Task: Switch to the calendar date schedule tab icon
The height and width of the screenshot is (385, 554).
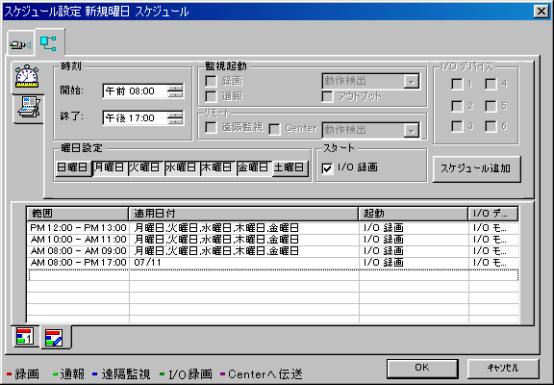Action: coord(25,336)
